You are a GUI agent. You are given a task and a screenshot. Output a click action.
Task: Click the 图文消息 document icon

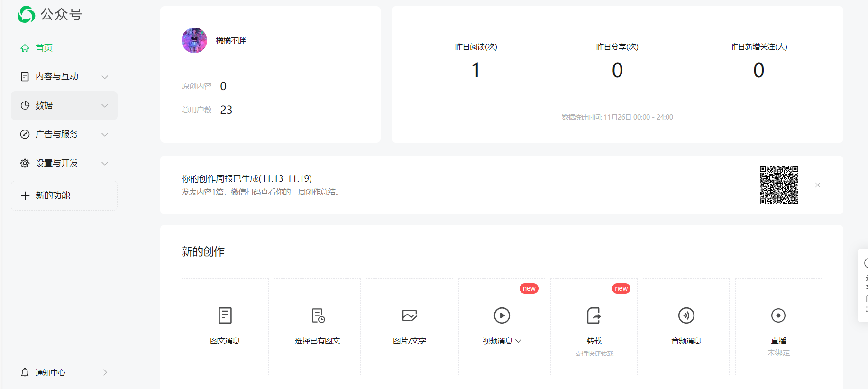[x=225, y=315]
